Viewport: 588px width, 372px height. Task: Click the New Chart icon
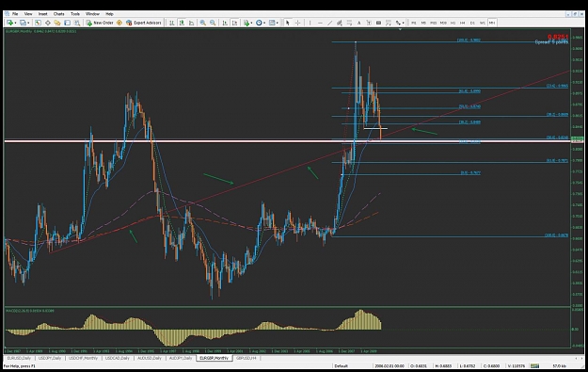point(9,23)
